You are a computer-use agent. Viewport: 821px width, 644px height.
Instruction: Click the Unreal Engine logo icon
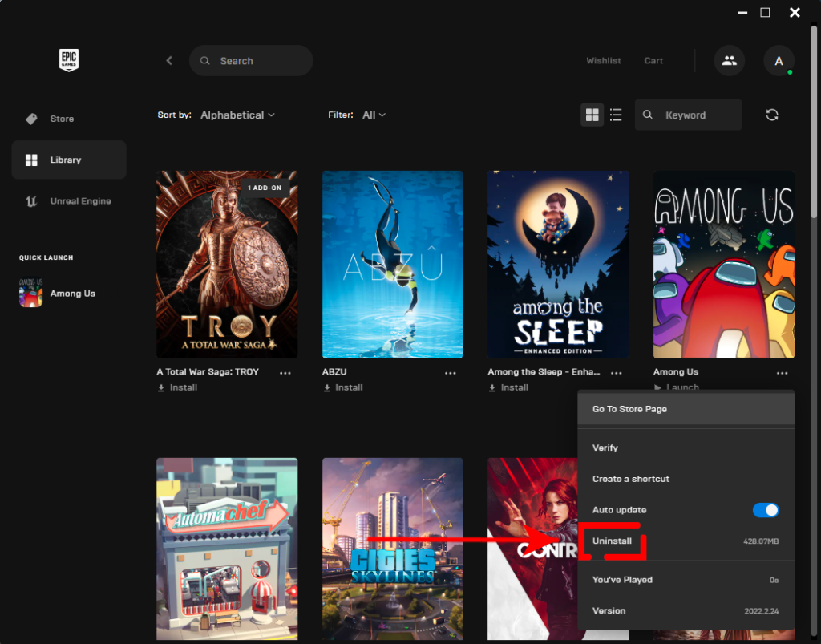point(31,201)
